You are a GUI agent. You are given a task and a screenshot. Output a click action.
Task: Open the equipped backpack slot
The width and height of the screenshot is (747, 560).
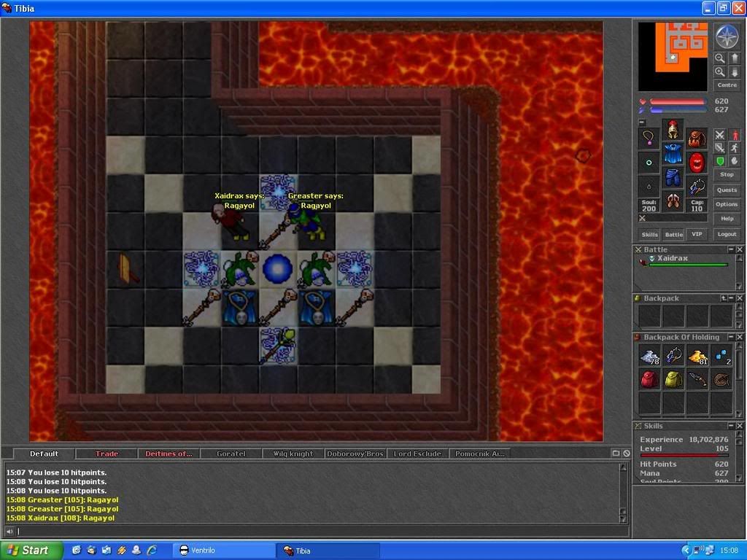pos(697,139)
